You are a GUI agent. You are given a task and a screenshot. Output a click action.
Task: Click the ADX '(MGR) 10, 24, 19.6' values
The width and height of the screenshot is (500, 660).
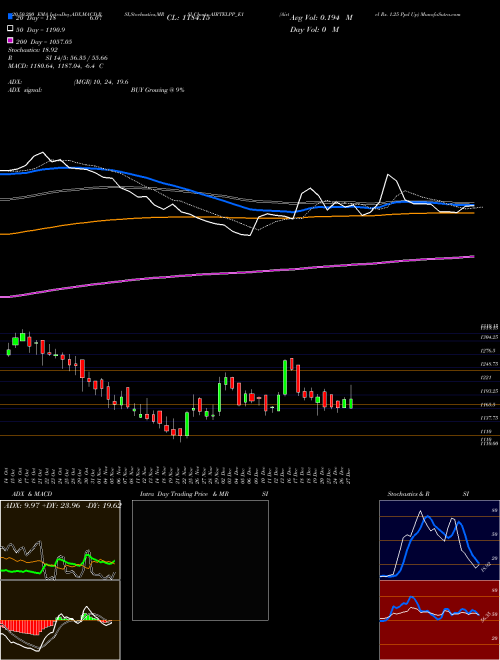coord(101,82)
